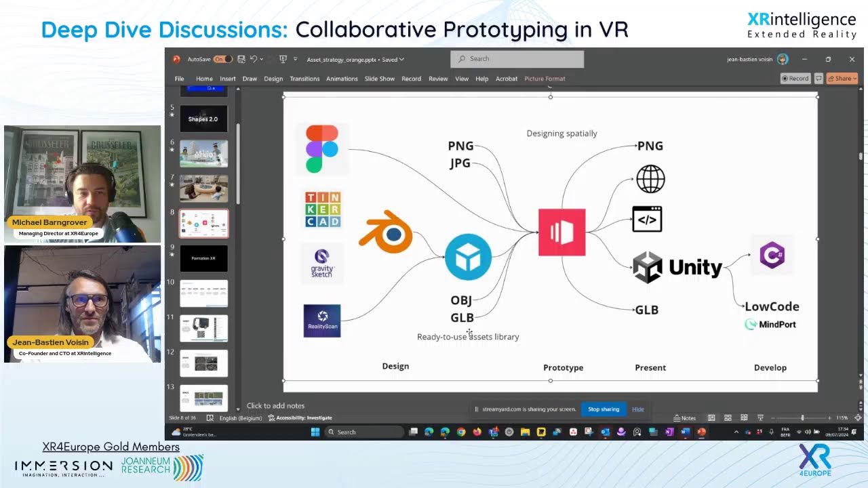The height and width of the screenshot is (488, 868).
Task: Open the View tab
Action: (x=462, y=79)
